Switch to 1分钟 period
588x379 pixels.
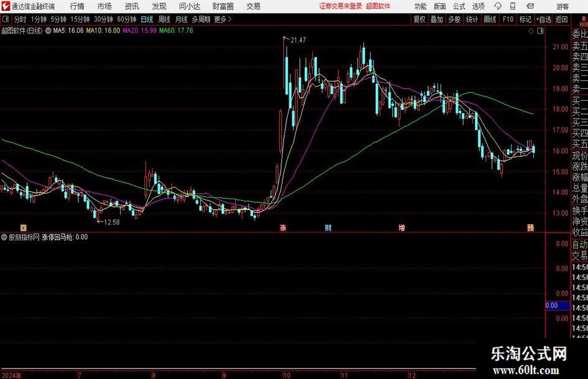pyautogui.click(x=39, y=19)
